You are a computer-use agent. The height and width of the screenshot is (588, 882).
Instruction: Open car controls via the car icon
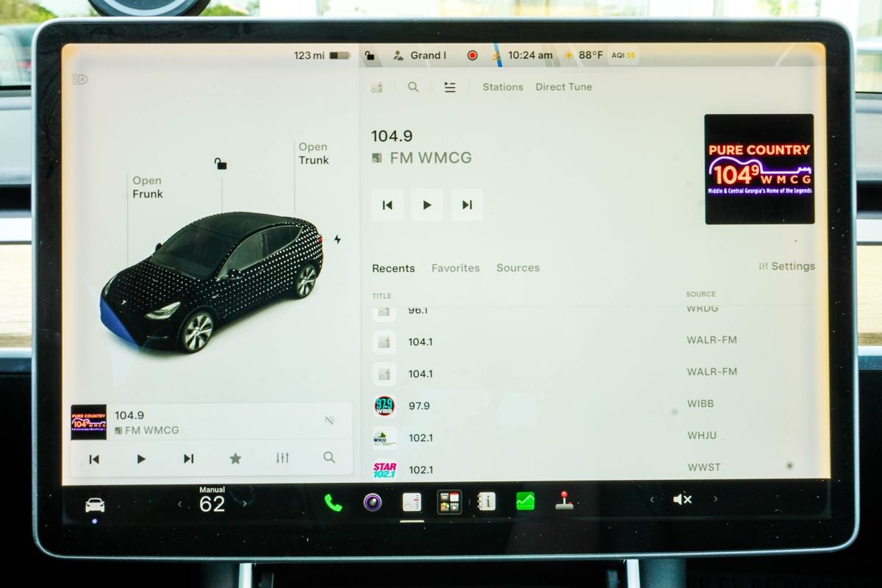tap(95, 505)
